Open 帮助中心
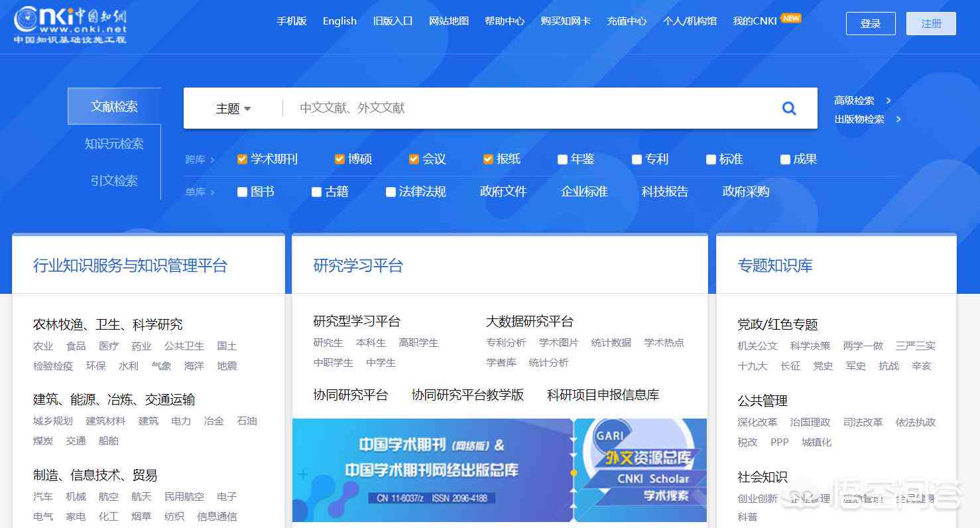This screenshot has height=528, width=980. (505, 21)
